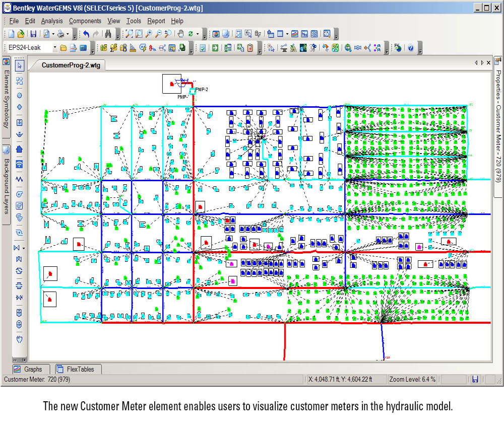The width and height of the screenshot is (504, 435).
Task: Zoom to extents of the drawing
Action: pos(129,34)
